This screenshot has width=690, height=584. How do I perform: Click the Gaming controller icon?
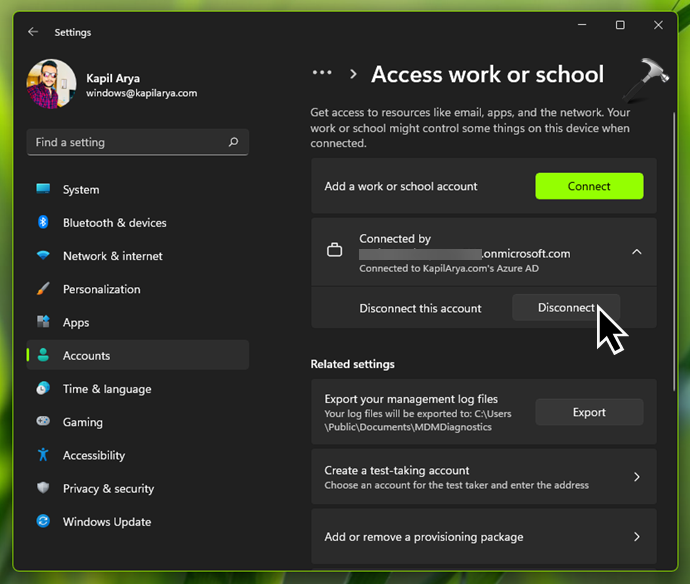[x=43, y=421]
